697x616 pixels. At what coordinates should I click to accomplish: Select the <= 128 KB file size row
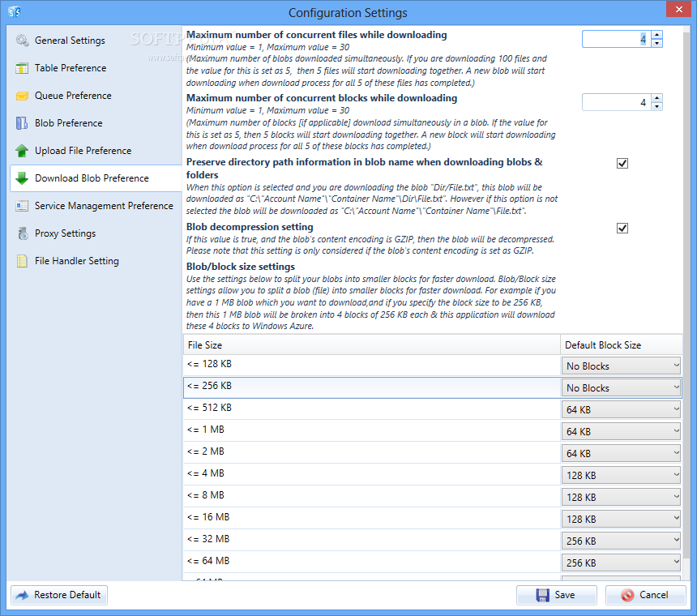[372, 366]
